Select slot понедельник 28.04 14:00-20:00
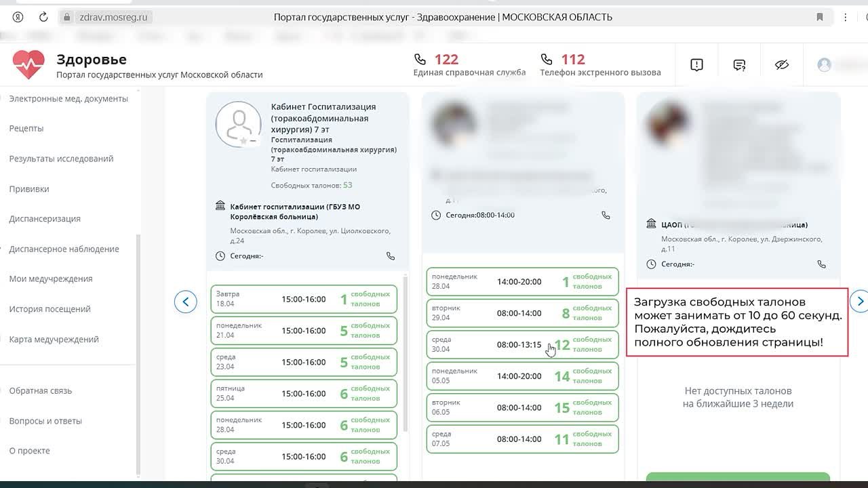Screen dimensions: 868x488 tap(523, 282)
